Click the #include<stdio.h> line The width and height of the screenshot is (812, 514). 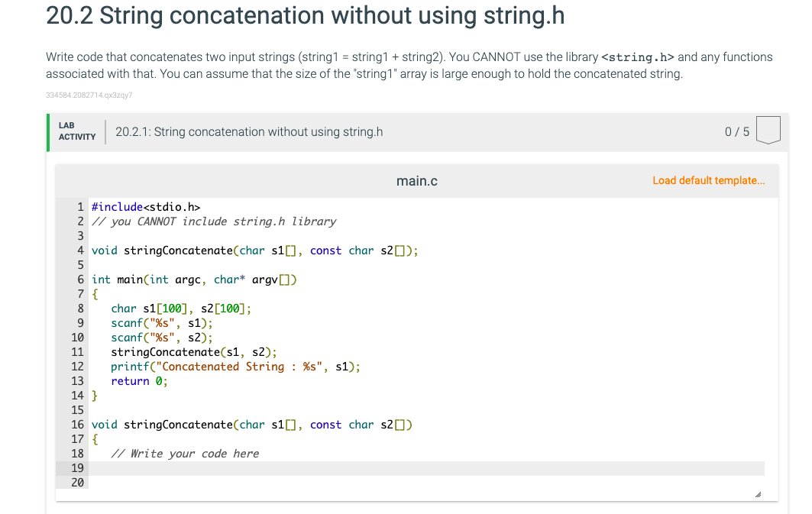[x=146, y=207]
